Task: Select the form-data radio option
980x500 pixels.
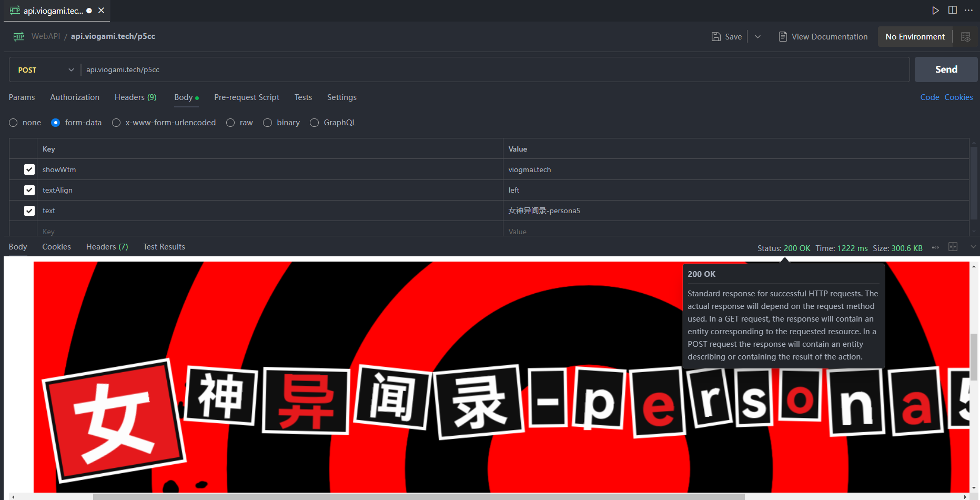Action: click(55, 123)
